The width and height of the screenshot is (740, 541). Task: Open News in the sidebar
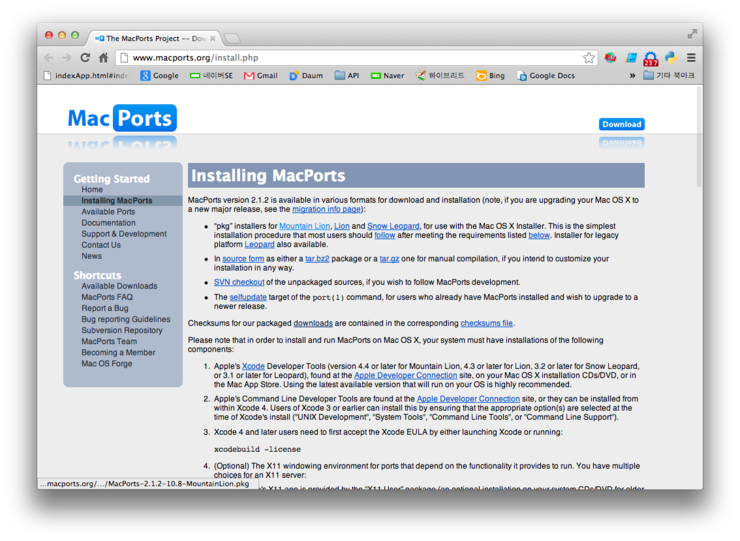(92, 256)
